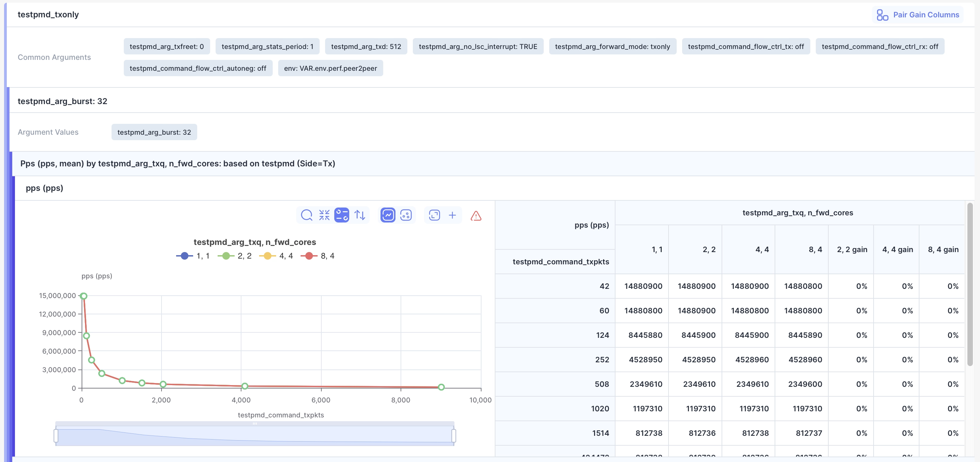980x462 pixels.
Task: Click the right handle of chart zoom slider
Action: point(454,435)
